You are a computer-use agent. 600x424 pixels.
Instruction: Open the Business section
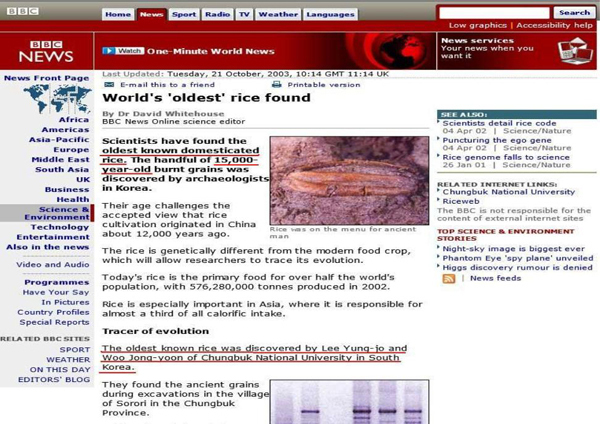(x=67, y=189)
